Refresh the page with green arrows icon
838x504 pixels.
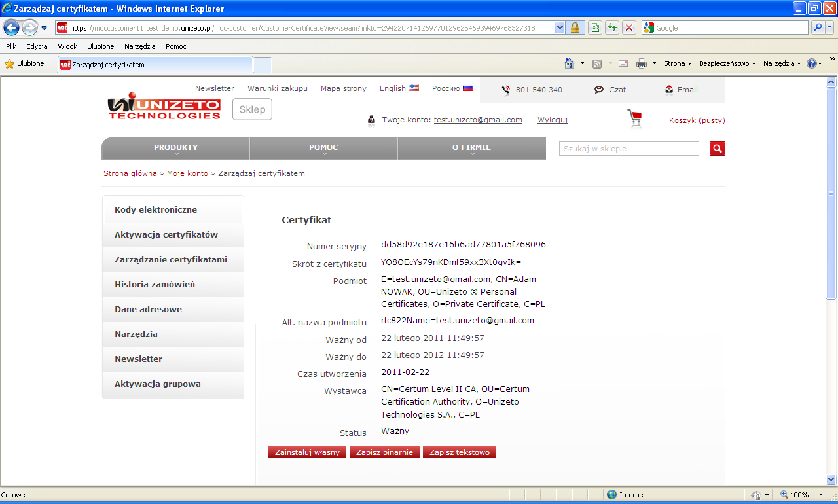612,28
